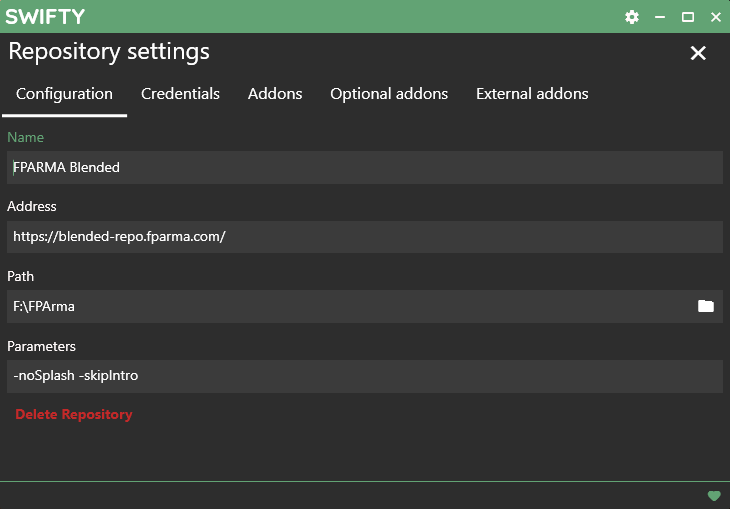Close the Repository settings panel
Image resolution: width=730 pixels, height=509 pixels.
point(698,53)
